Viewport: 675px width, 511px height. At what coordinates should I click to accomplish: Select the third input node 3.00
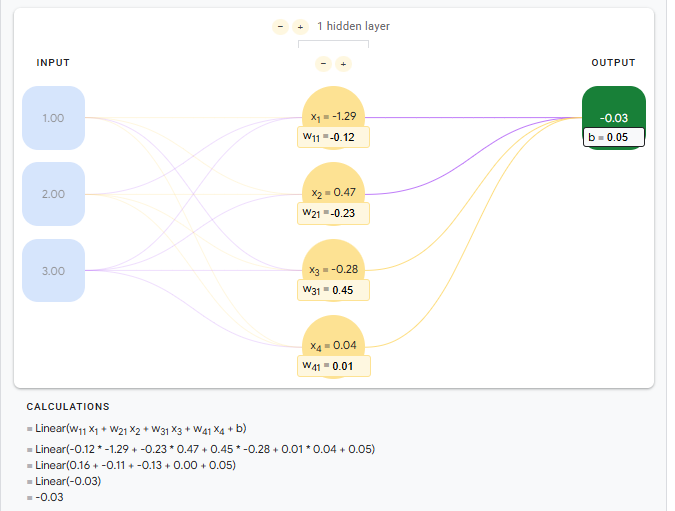coord(53,271)
